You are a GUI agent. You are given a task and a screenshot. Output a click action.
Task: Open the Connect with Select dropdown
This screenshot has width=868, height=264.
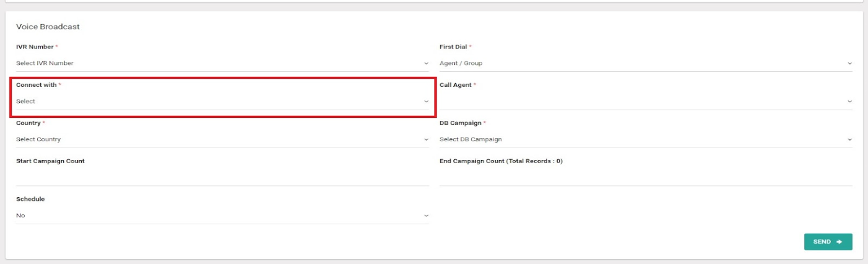tap(222, 101)
